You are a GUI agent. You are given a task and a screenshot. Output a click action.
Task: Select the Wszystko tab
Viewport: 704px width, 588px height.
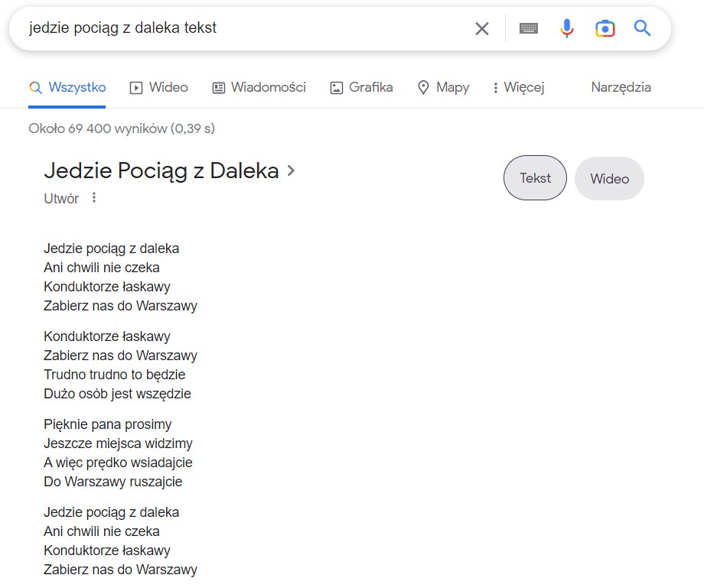67,87
